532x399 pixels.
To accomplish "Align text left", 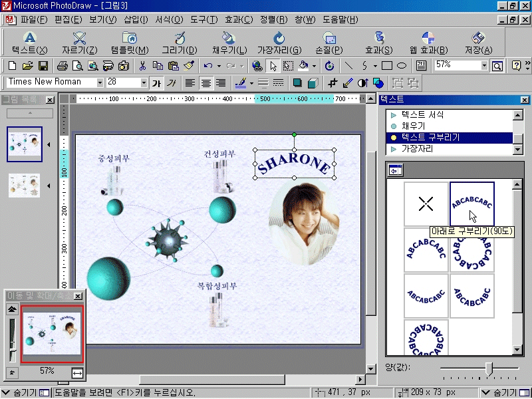I will click(x=190, y=83).
